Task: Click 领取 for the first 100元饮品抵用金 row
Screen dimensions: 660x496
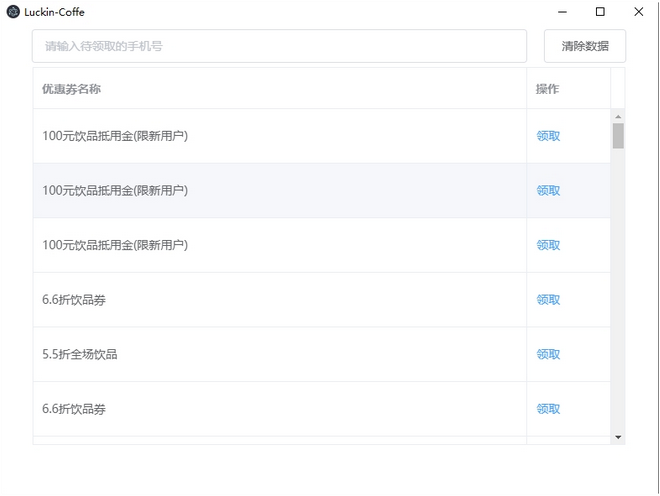Action: pyautogui.click(x=548, y=136)
